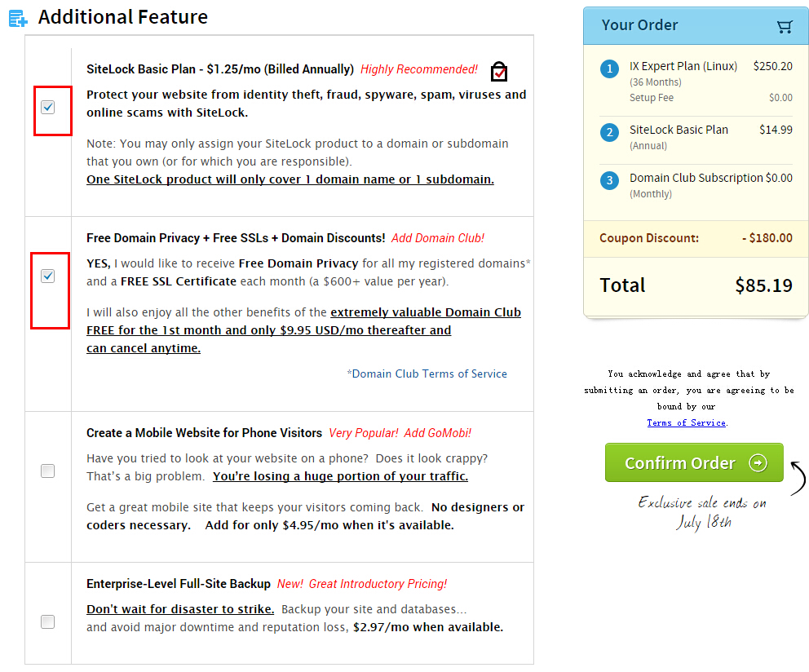Click the 'Additional Feature' section title

(x=123, y=17)
